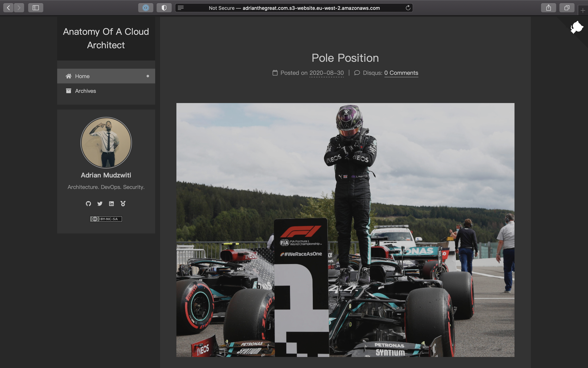Image resolution: width=588 pixels, height=368 pixels.
Task: Open the medal badge social icon
Action: tap(123, 203)
